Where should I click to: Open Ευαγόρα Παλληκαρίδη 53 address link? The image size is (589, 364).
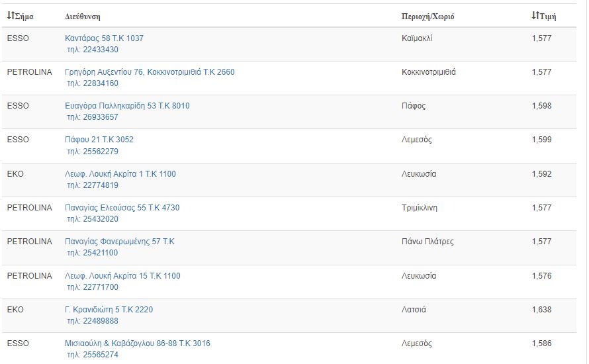point(127,106)
